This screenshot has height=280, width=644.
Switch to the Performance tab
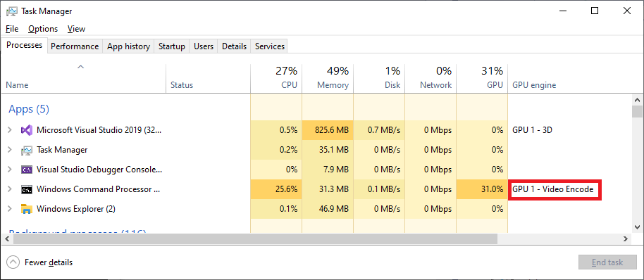[75, 46]
